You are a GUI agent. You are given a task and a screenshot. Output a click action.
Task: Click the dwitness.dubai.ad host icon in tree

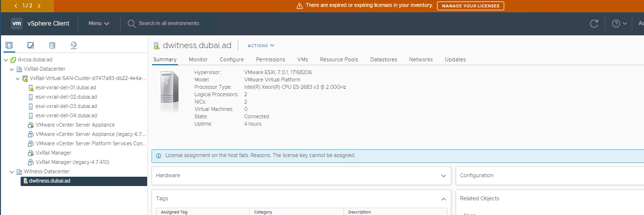(25, 181)
